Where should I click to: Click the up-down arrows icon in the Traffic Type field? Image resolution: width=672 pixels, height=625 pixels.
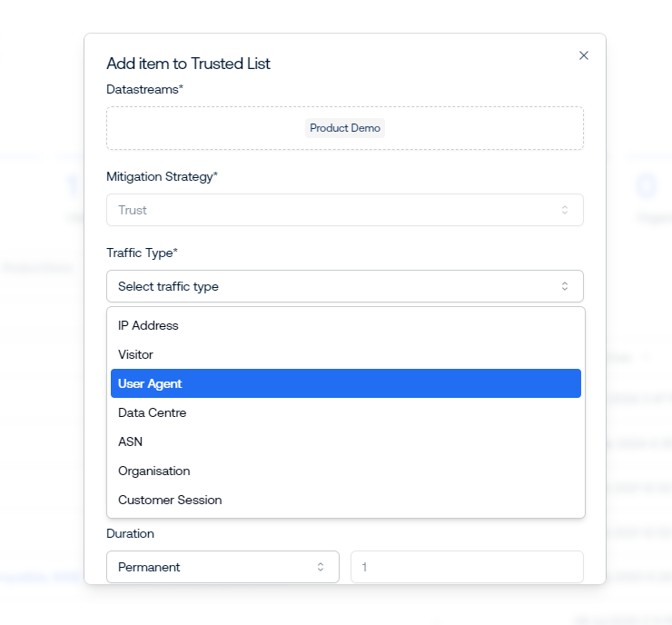tap(564, 286)
